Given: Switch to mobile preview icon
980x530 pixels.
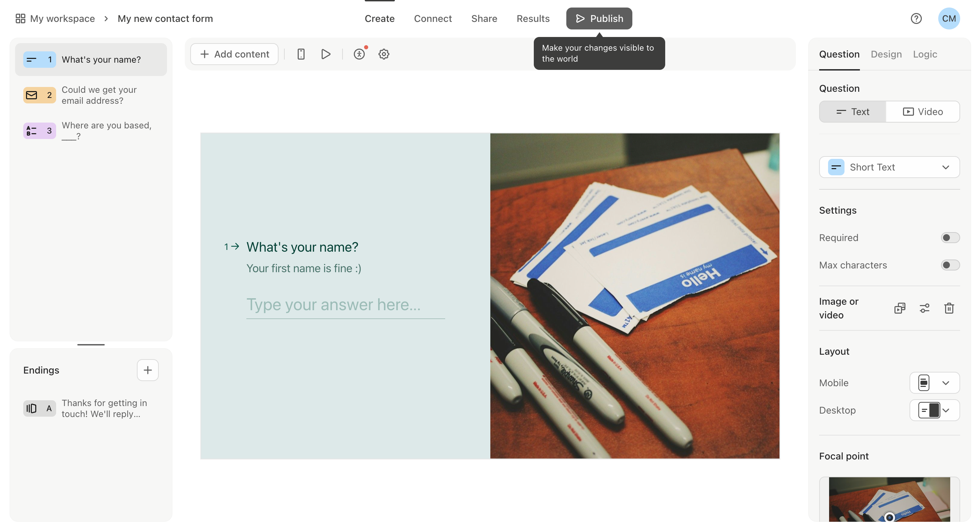Looking at the screenshot, I should click(x=301, y=54).
